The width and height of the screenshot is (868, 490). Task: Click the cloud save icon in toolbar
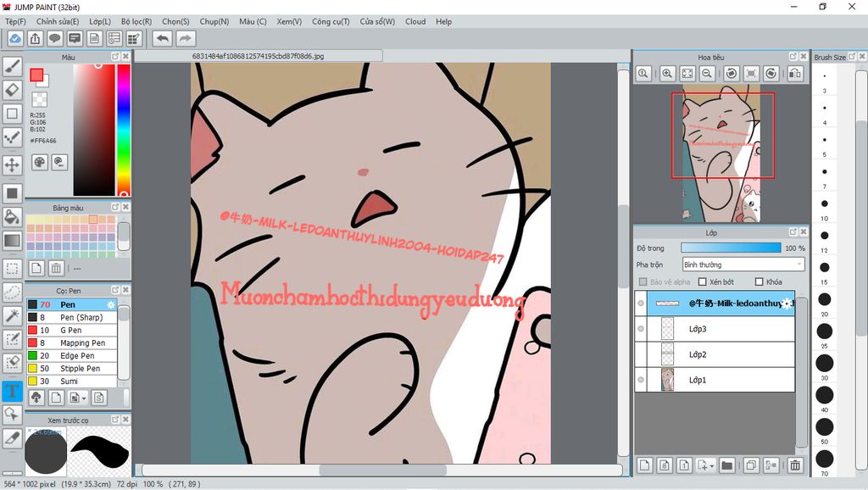coord(15,39)
